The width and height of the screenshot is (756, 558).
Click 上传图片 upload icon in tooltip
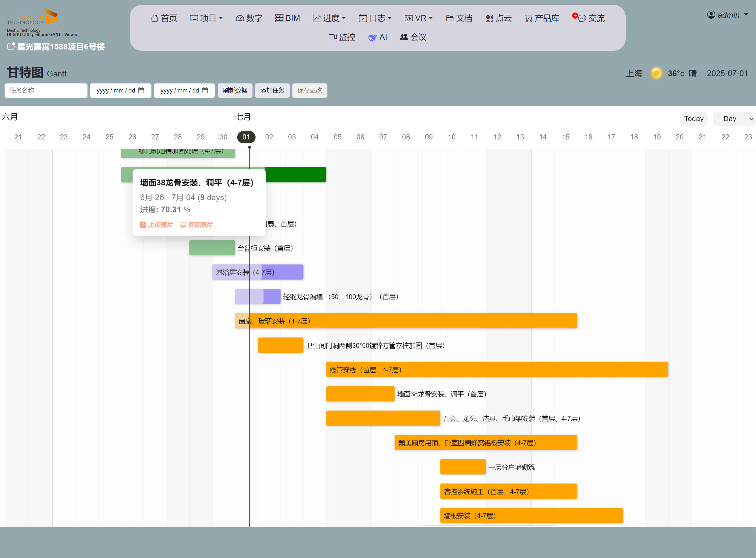point(143,225)
